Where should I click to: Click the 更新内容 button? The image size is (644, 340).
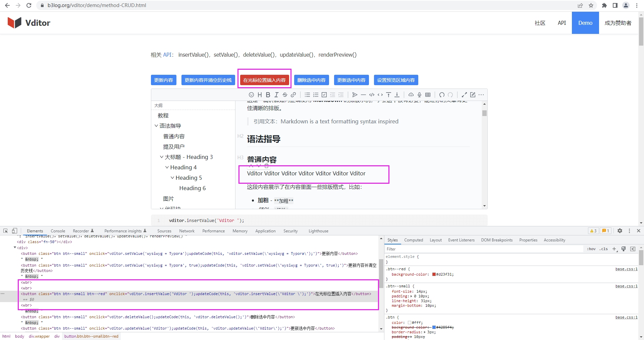[164, 80]
